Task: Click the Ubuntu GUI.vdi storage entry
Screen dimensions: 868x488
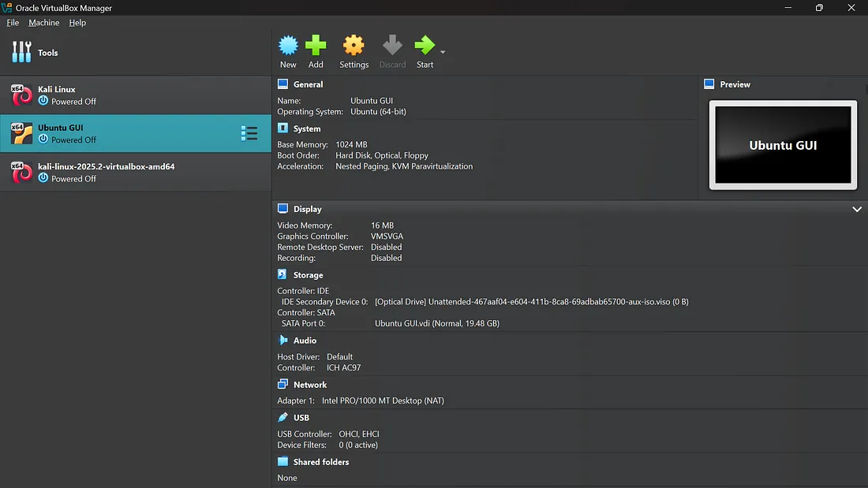Action: coord(435,323)
